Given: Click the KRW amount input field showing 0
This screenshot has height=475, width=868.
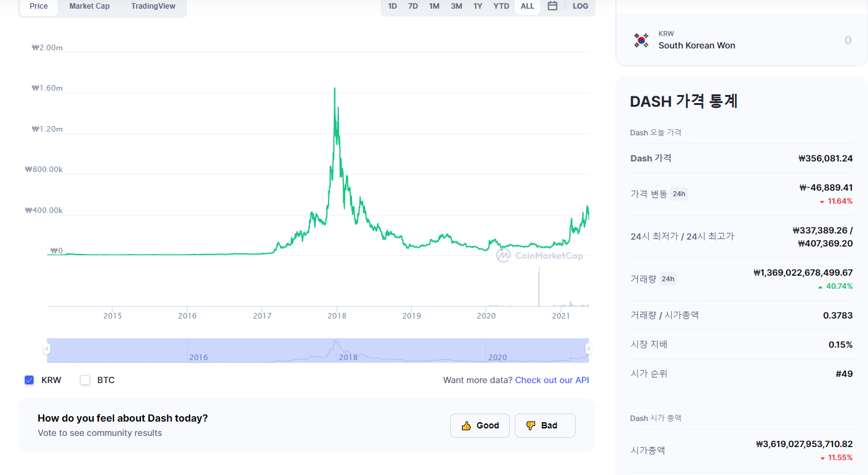Looking at the screenshot, I should (848, 40).
